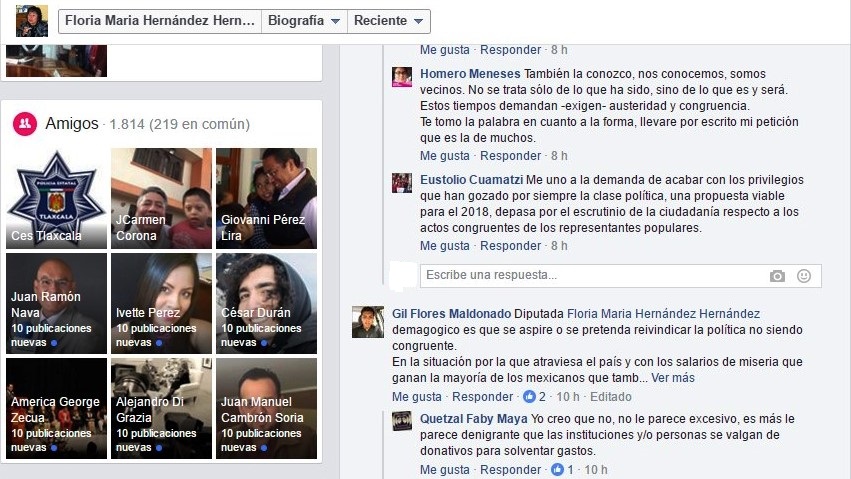This screenshot has width=851, height=479.
Task: Click the profile photo in top bar
Action: tap(32, 21)
